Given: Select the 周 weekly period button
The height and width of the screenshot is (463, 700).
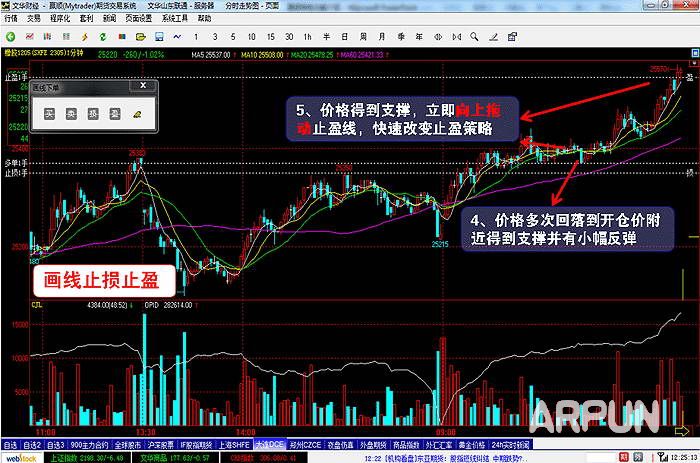Looking at the screenshot, I should click(363, 37).
